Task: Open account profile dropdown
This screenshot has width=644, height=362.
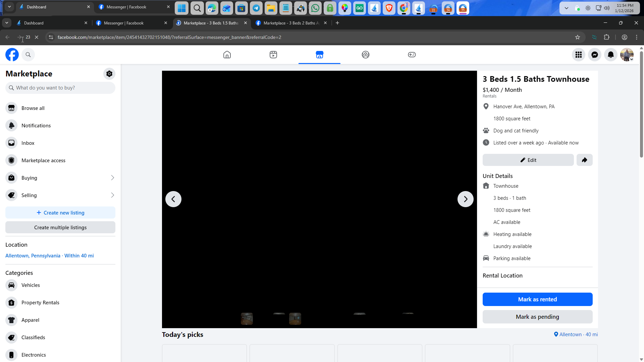Action: tap(627, 55)
